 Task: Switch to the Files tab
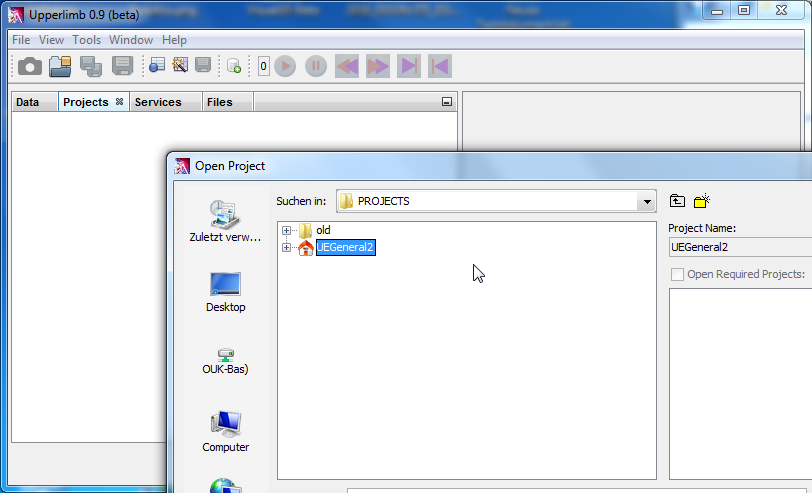click(x=219, y=102)
